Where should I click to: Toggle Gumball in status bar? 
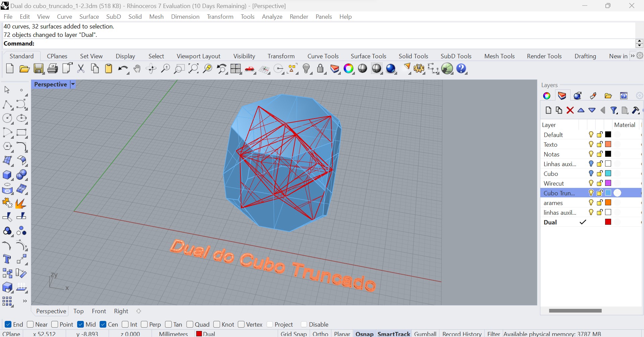tap(425, 334)
